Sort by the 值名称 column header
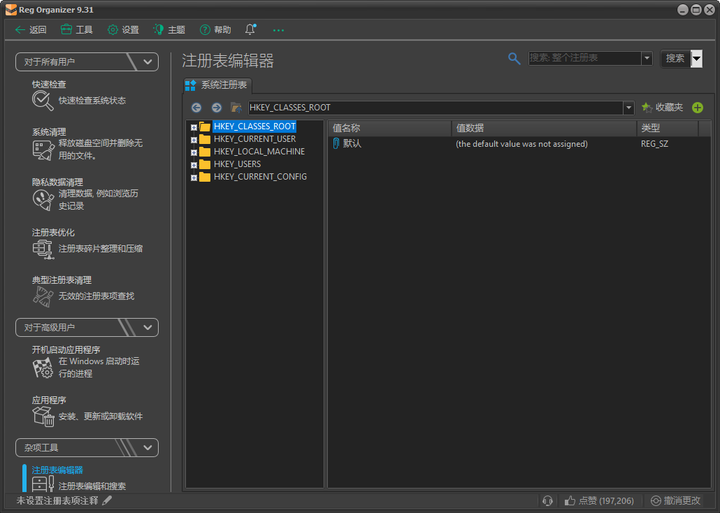The height and width of the screenshot is (513, 720). (390, 128)
